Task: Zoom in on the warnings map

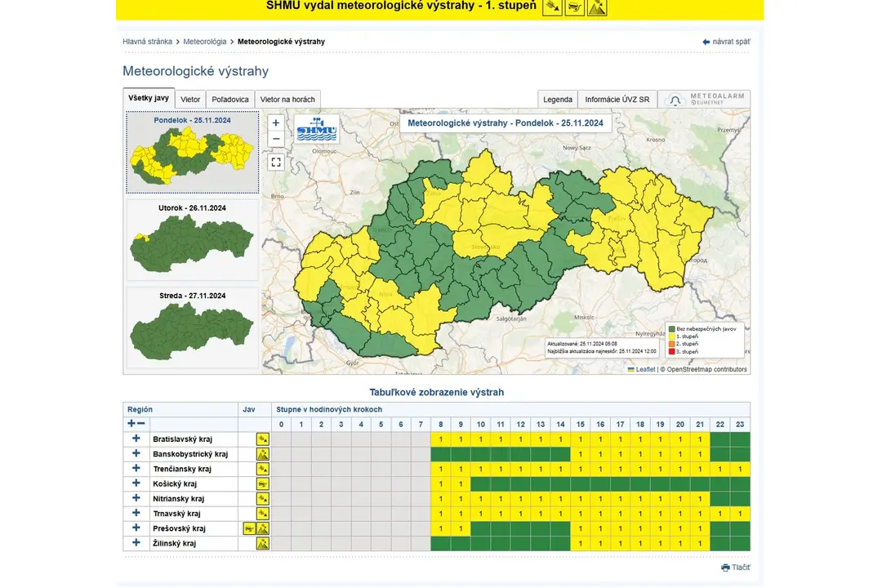Action: [x=276, y=122]
